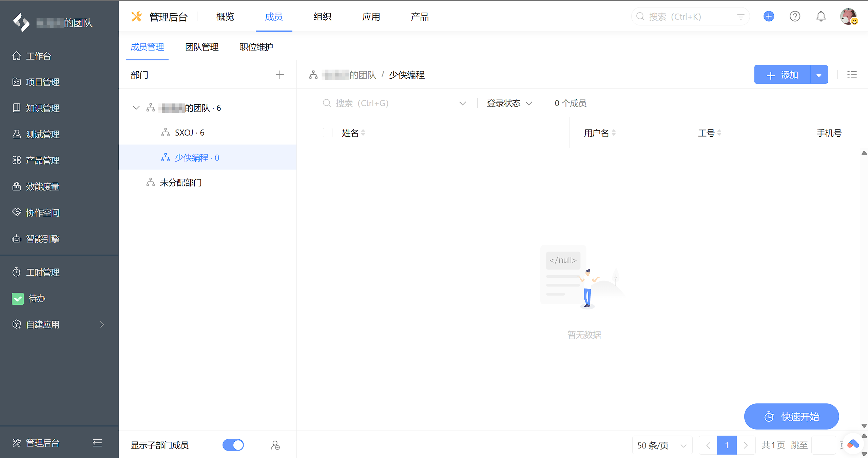Image resolution: width=868 pixels, height=458 pixels.
Task: Open the help question mark icon
Action: (795, 16)
